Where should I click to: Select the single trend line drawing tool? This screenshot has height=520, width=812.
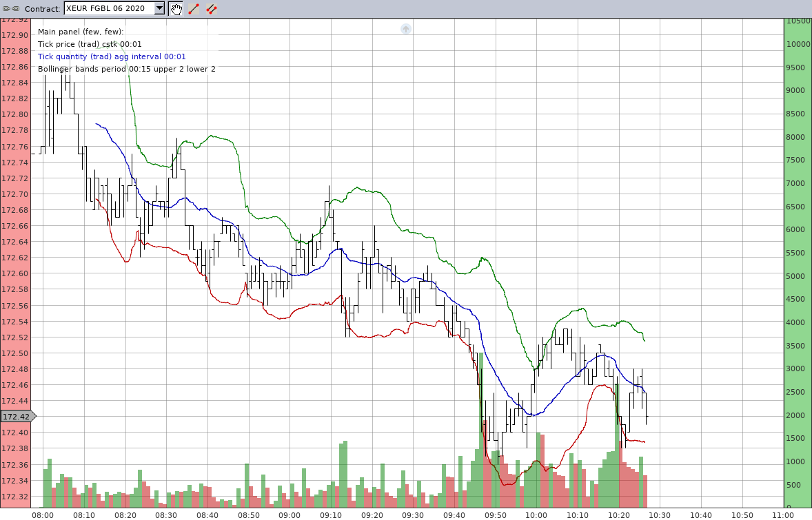[x=194, y=9]
